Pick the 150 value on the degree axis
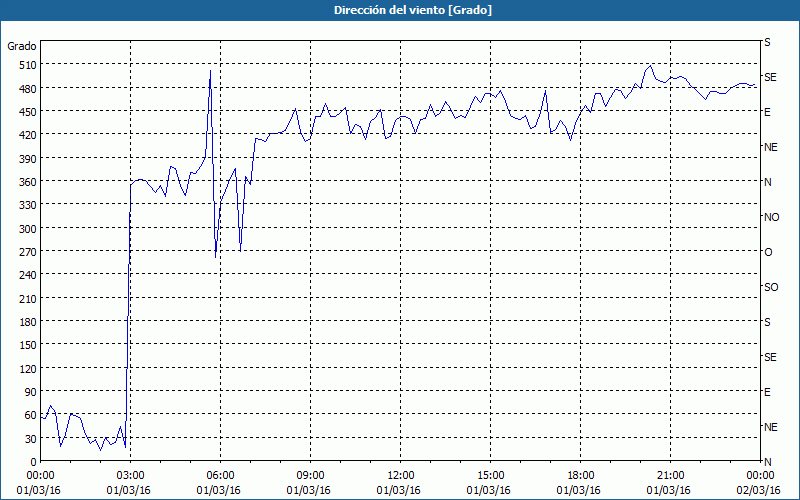Screen dimensions: 800x500 pos(28,346)
